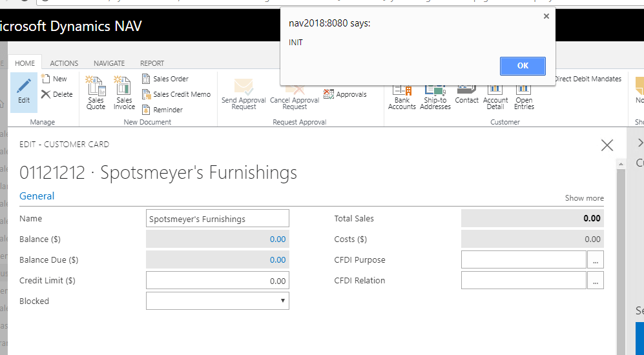Click the customer card title heading
The image size is (644, 355).
tap(158, 172)
